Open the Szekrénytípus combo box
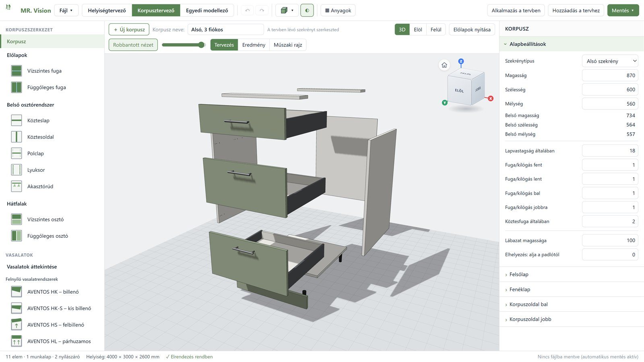This screenshot has width=644, height=362. [610, 61]
